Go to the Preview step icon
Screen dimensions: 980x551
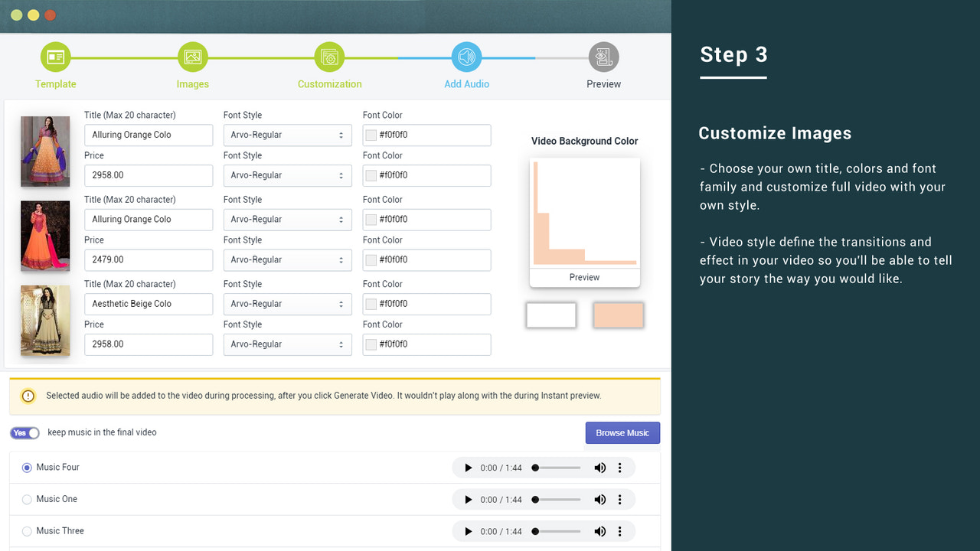603,57
